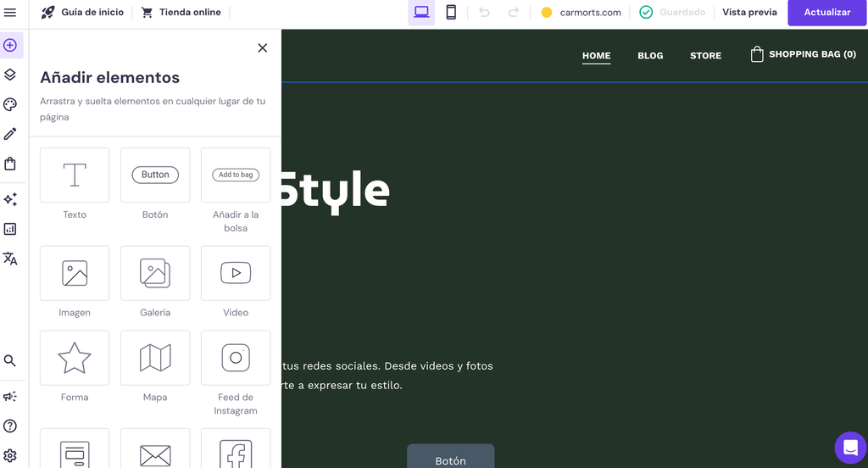Screen dimensions: 868x468
Task: Click the Actualizar button
Action: tap(826, 13)
